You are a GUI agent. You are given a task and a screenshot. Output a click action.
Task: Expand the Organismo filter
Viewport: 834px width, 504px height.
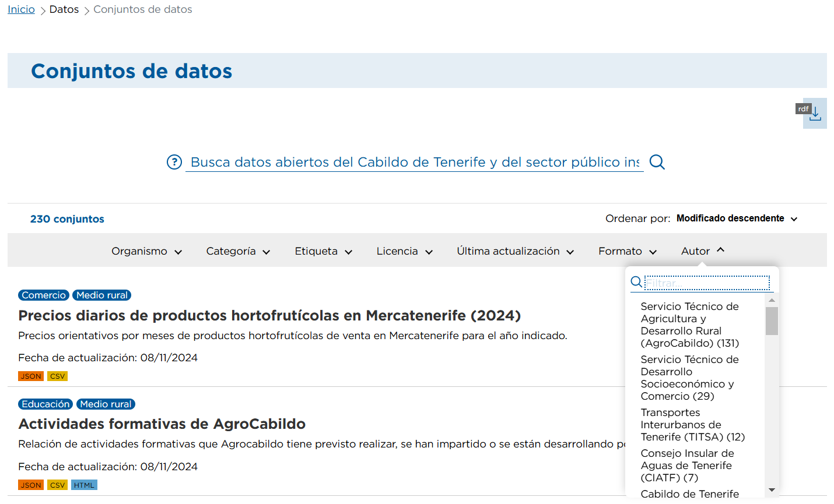[147, 251]
